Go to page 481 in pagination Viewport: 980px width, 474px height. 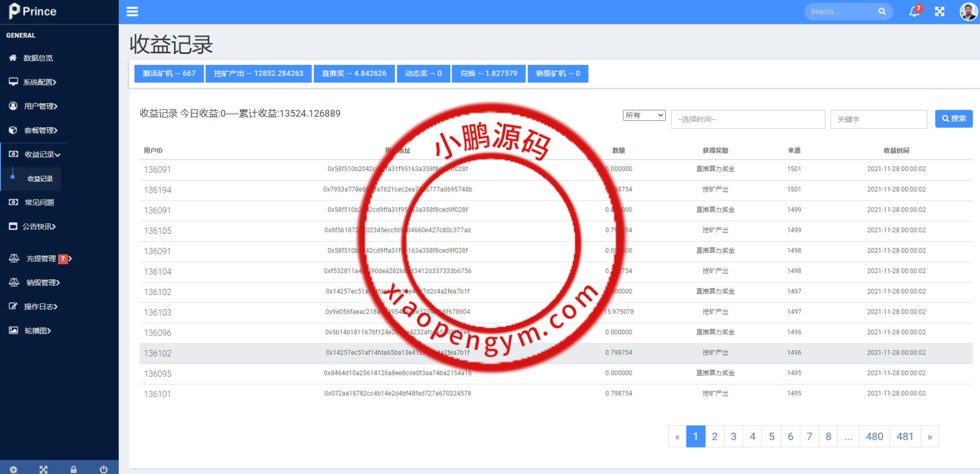[904, 437]
